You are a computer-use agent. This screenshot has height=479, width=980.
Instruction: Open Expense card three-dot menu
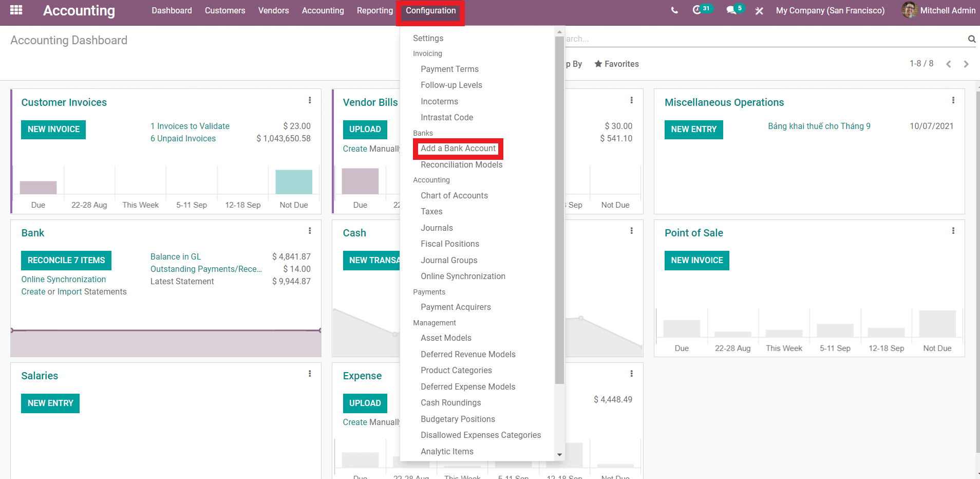click(x=631, y=374)
